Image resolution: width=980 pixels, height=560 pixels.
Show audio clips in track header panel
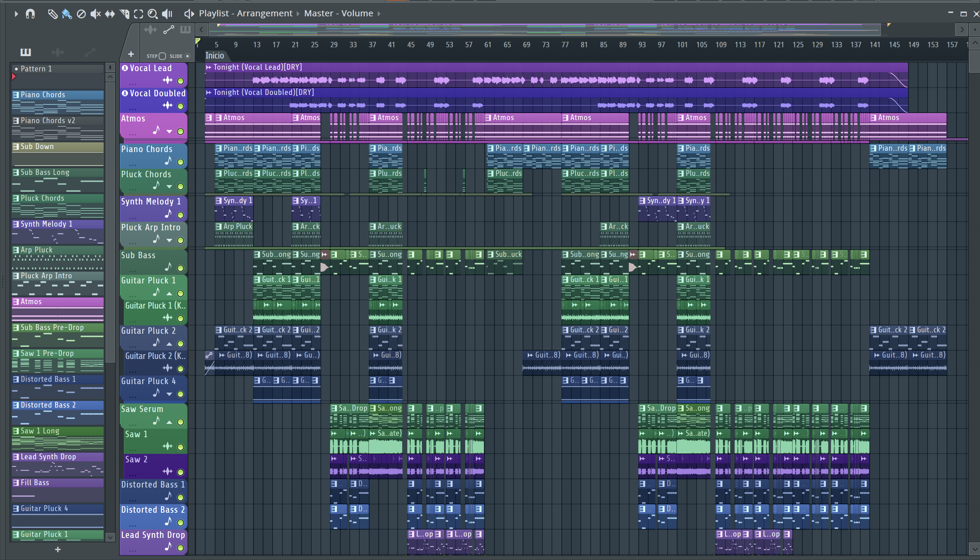pos(150,30)
